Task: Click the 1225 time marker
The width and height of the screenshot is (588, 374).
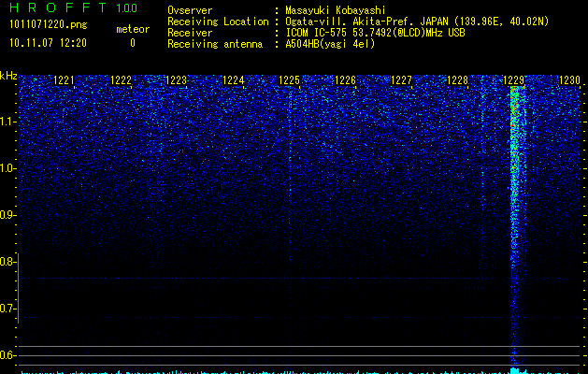Action: click(x=290, y=79)
